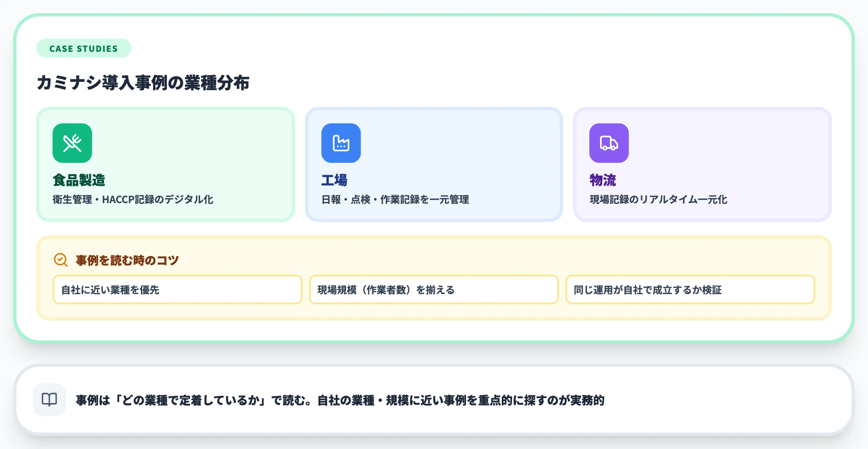
Task: Click the 自社に近い業種を優先 tip chip
Action: pos(177,290)
